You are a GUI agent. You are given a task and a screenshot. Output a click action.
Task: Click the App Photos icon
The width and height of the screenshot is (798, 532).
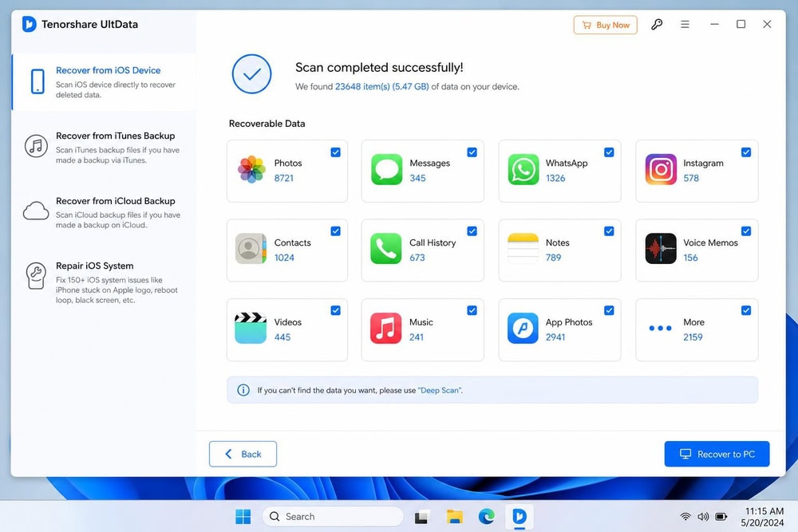click(x=523, y=329)
